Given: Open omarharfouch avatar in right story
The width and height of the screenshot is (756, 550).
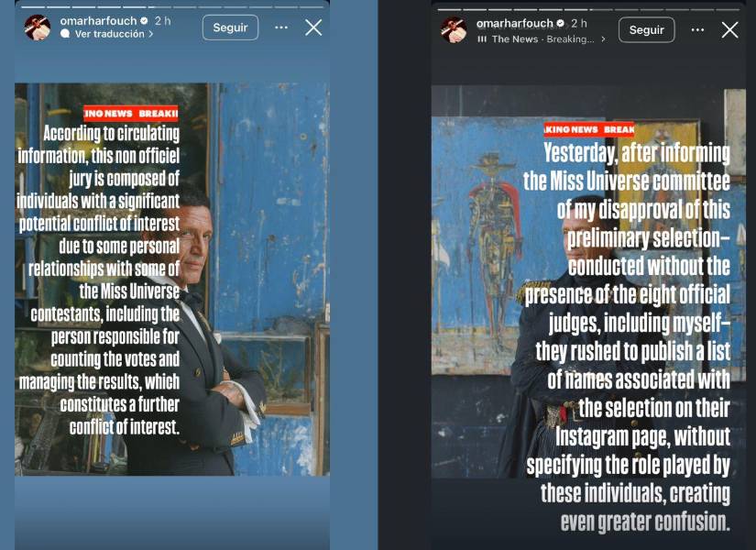Looking at the screenshot, I should (454, 30).
